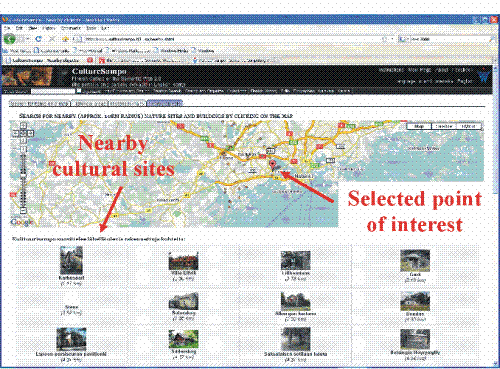This screenshot has width=500, height=369.
Task: Open the Villa Elfvik red house thumbnail
Action: tap(183, 261)
